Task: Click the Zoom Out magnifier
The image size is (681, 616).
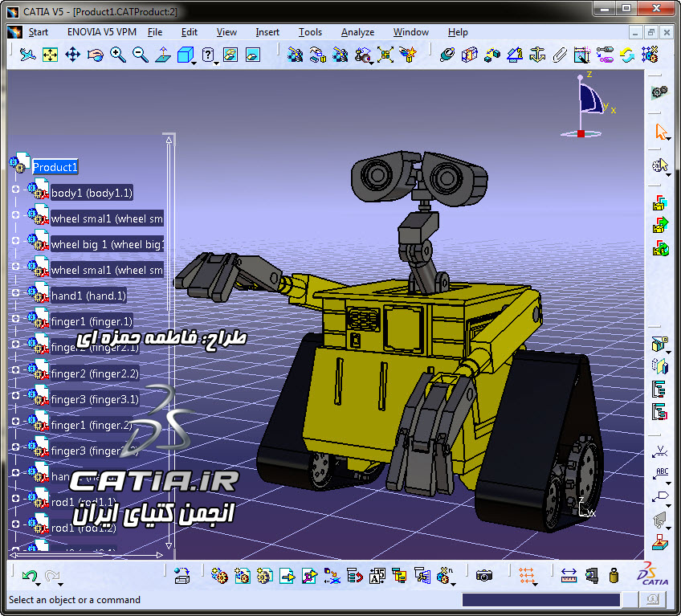Action: (x=141, y=55)
